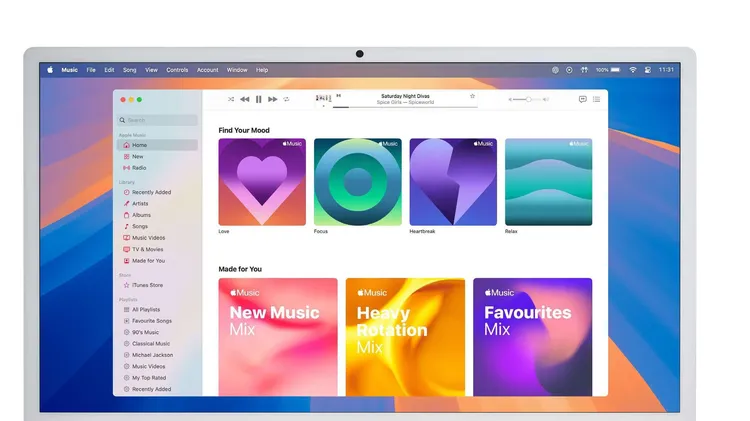Open the File menu
750x421 pixels.
point(91,70)
